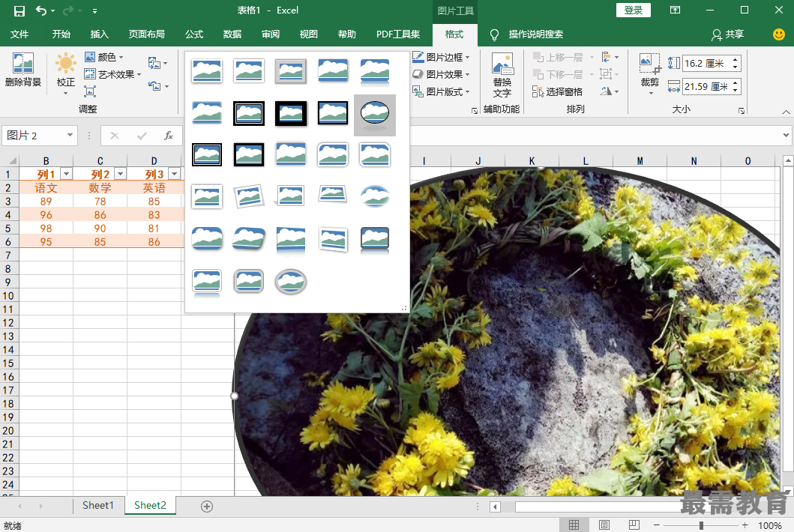The image size is (794, 532).
Task: Click the smiley feedback icon
Action: coord(779,34)
